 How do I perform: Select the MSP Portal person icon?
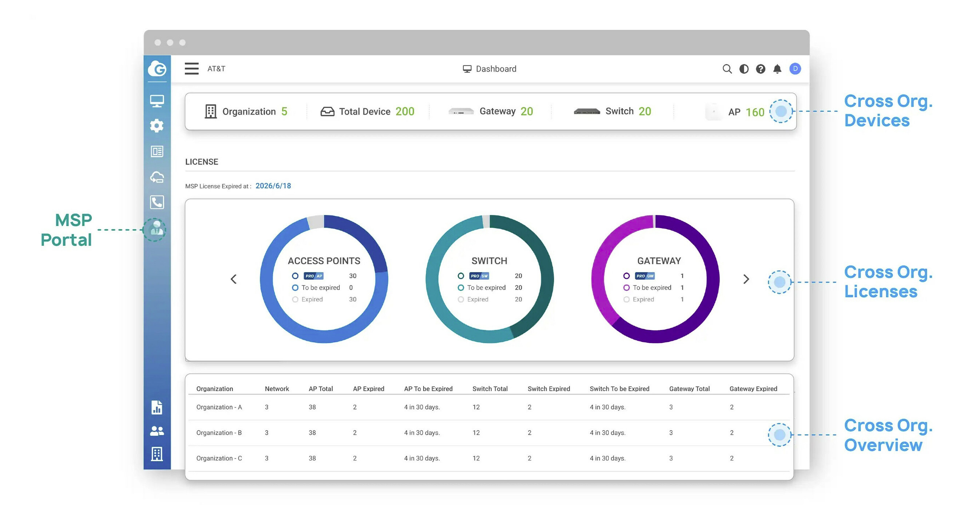(156, 230)
